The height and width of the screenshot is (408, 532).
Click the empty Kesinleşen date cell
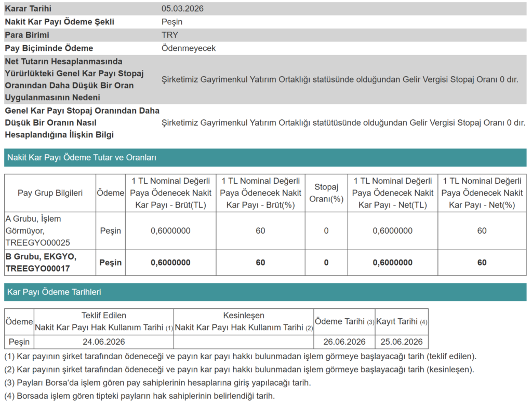point(244,342)
